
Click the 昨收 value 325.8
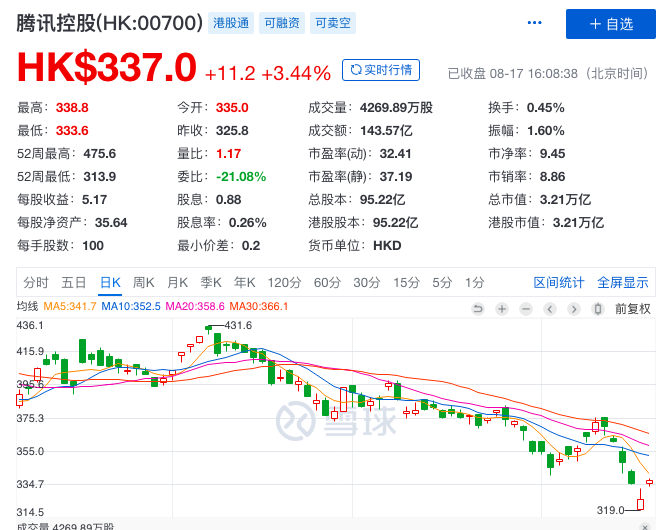(232, 130)
